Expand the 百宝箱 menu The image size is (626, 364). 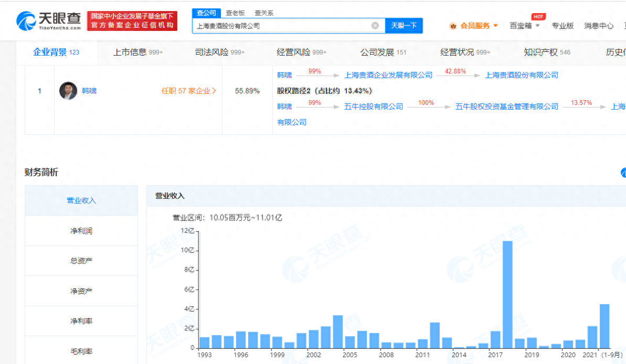(525, 26)
